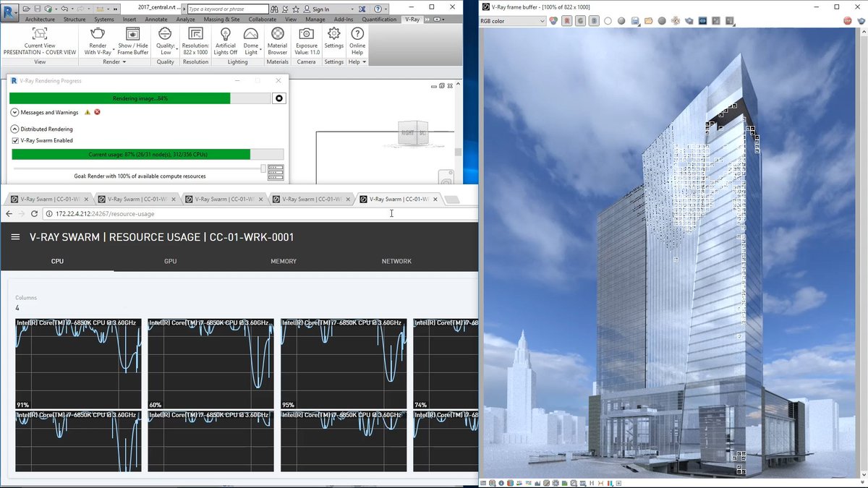Click the CPU graph showing 60%
This screenshot has width=868, height=488.
210,364
